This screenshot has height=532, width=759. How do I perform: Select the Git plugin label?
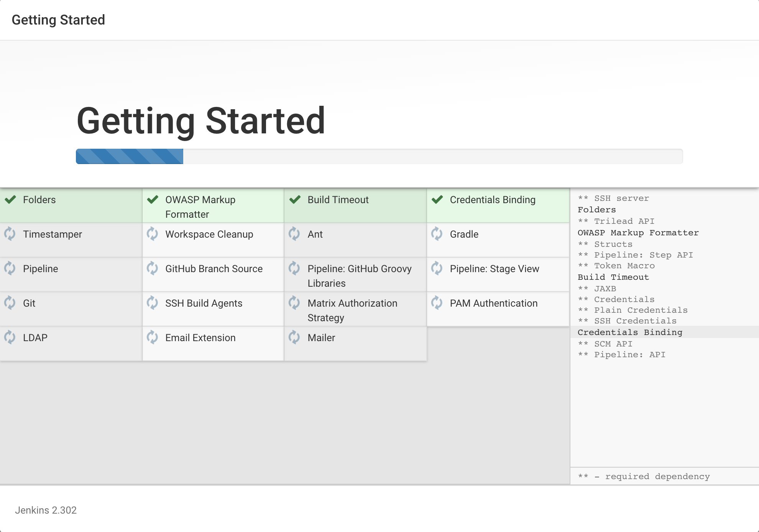coord(29,303)
